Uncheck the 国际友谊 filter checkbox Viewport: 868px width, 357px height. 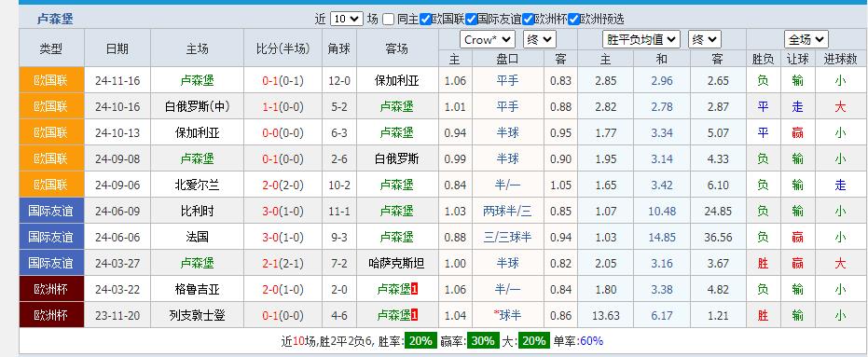pos(471,20)
